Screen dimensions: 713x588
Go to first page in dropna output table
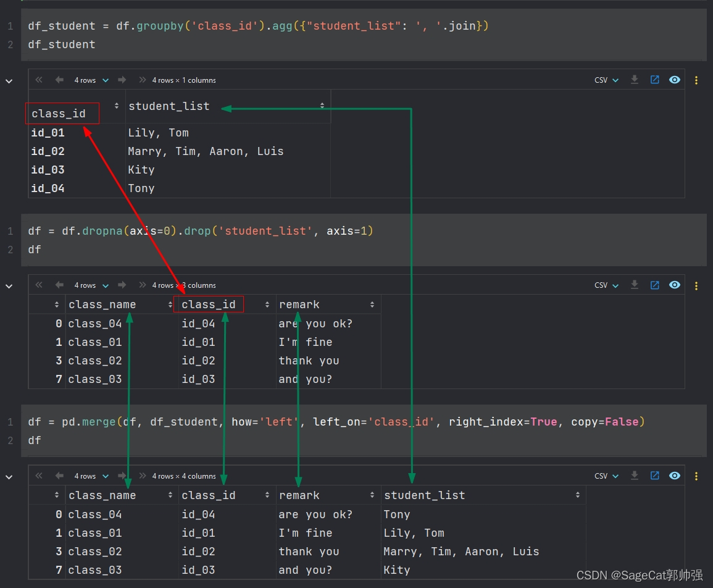point(39,285)
